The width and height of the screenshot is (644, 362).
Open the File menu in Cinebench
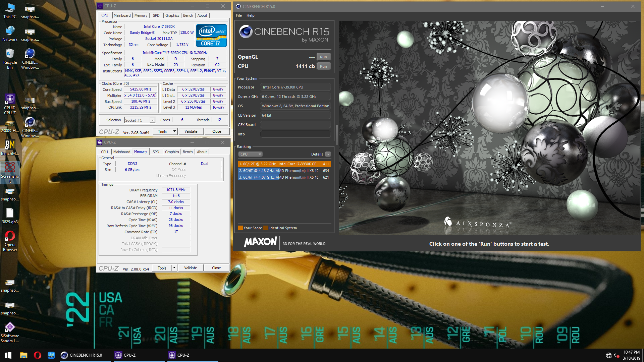[239, 15]
